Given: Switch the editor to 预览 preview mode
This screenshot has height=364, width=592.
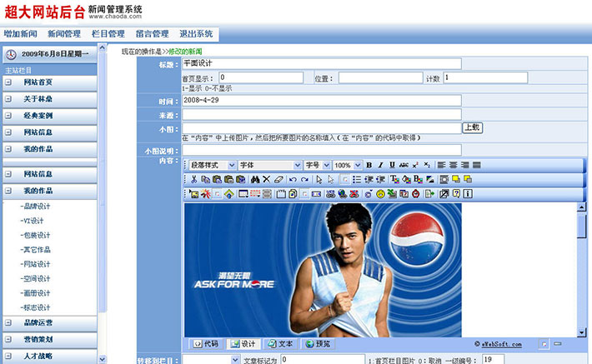Looking at the screenshot, I should coord(318,343).
